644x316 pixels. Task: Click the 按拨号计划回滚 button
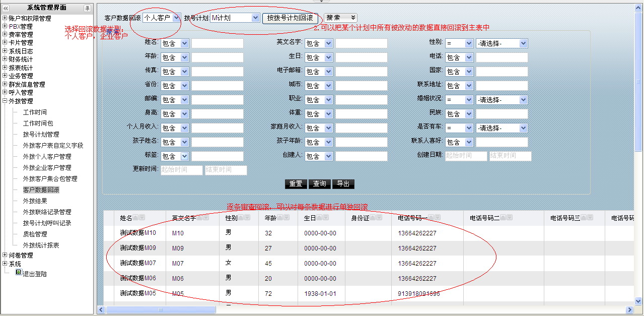[291, 18]
